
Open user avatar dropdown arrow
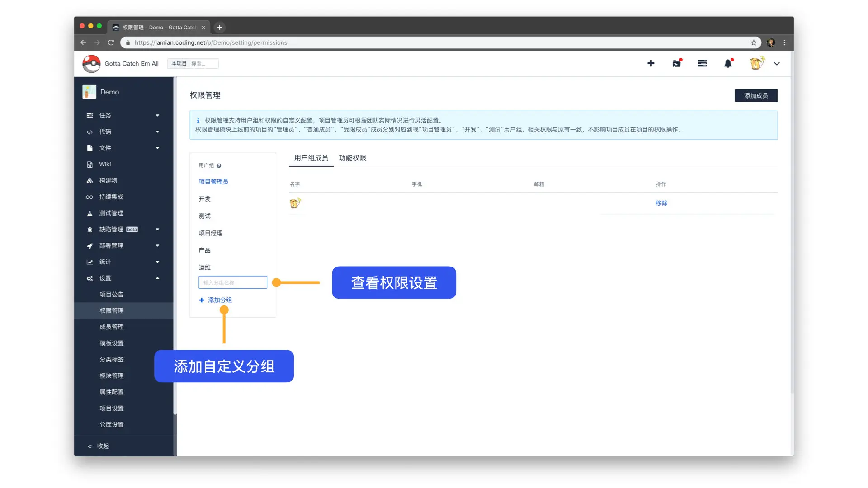click(777, 64)
